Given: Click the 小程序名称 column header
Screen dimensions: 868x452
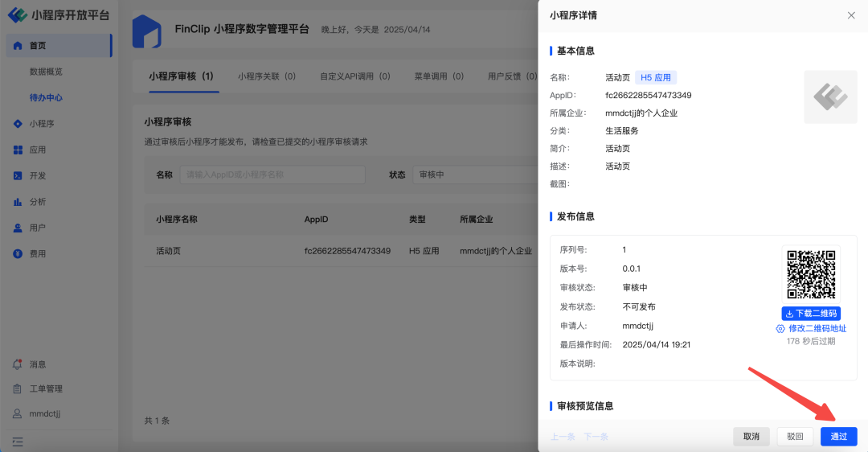Looking at the screenshot, I should (177, 220).
